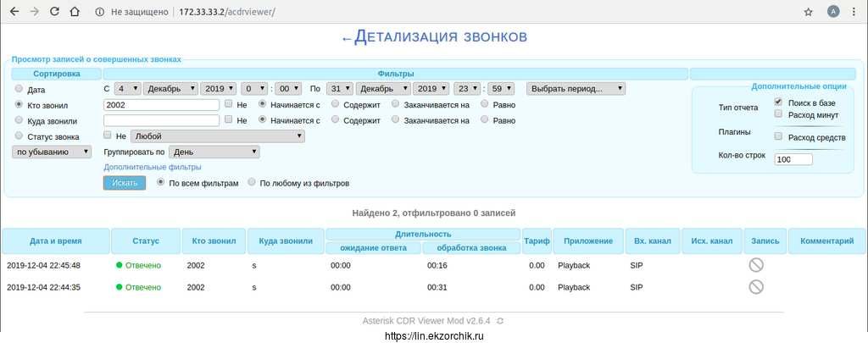The height and width of the screenshot is (343, 868).
Task: Reload the page with browser refresh icon
Action: point(55,13)
